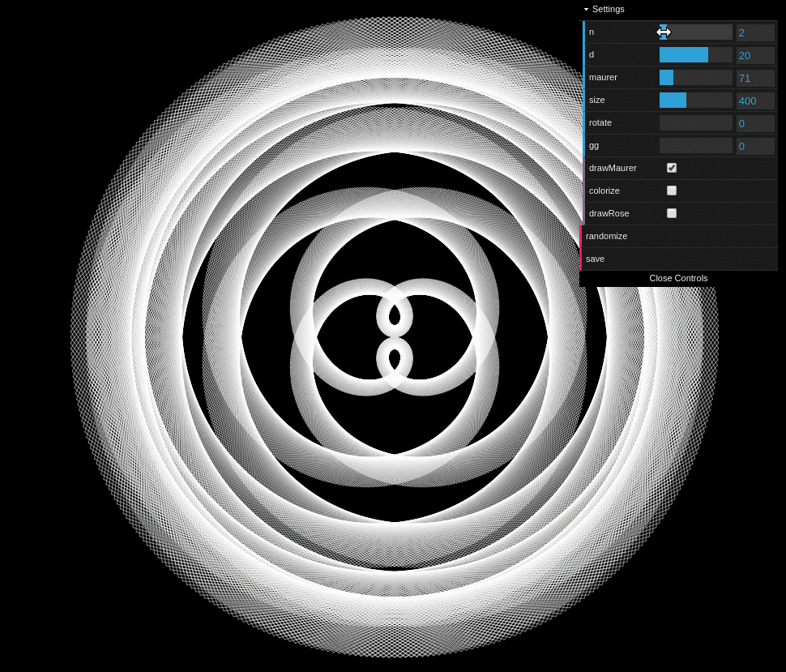
Task: Click the maurer slider track
Action: (x=694, y=77)
